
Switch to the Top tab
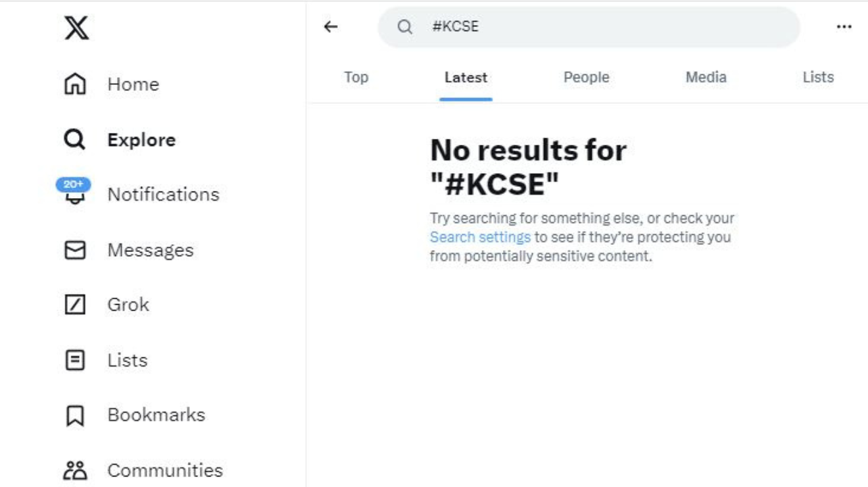point(356,77)
